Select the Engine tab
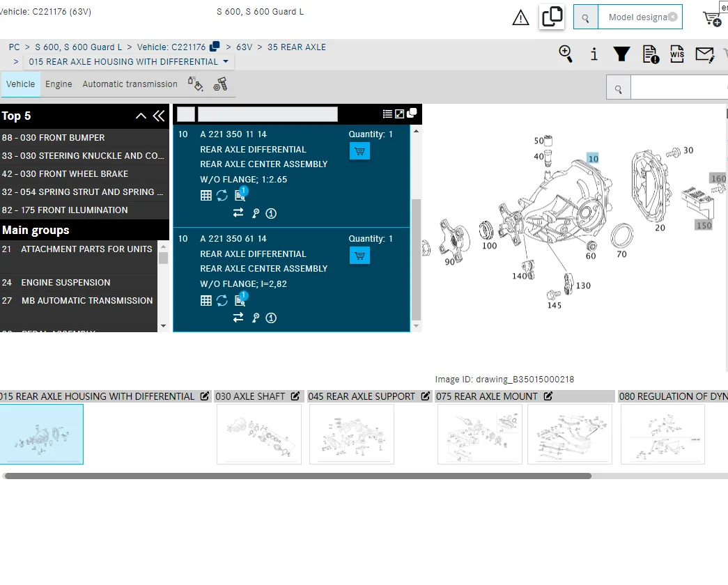 [x=59, y=84]
